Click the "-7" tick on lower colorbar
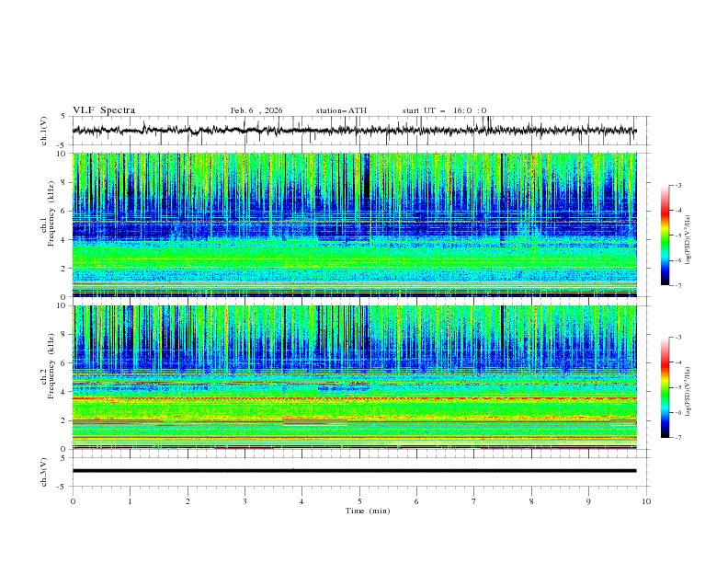Image resolution: width=728 pixels, height=563 pixels. coord(678,438)
